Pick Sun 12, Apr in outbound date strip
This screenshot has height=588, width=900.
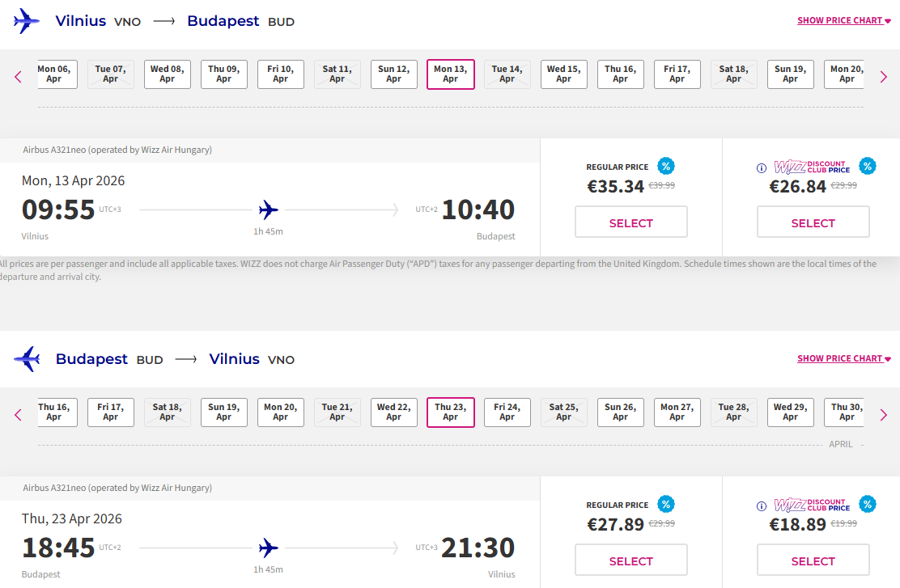point(394,74)
